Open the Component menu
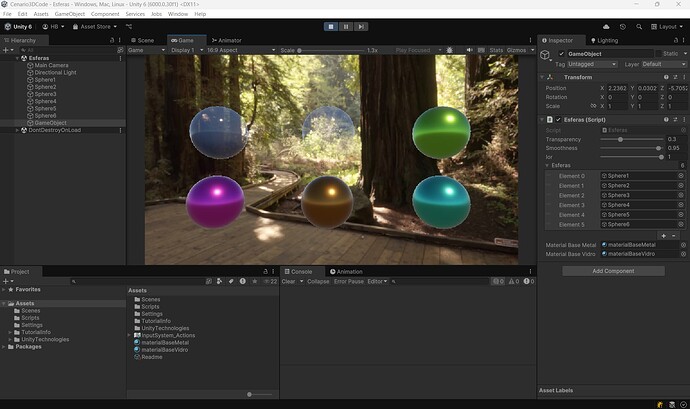 105,14
